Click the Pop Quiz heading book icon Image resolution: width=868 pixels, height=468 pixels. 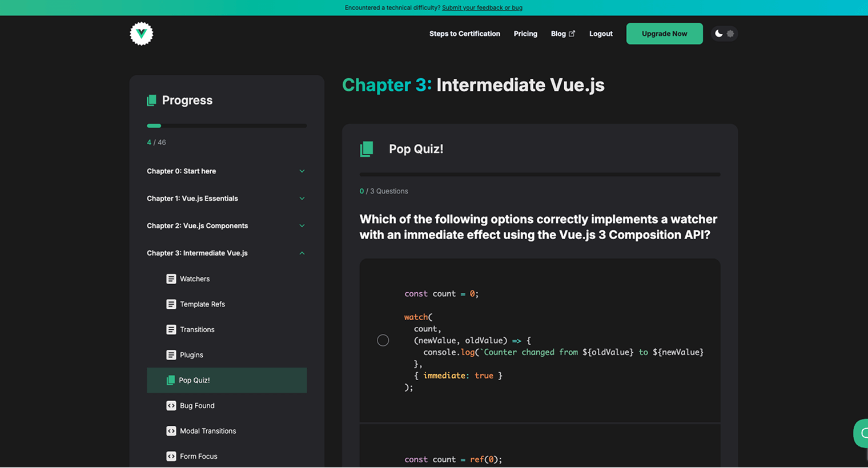pyautogui.click(x=367, y=149)
